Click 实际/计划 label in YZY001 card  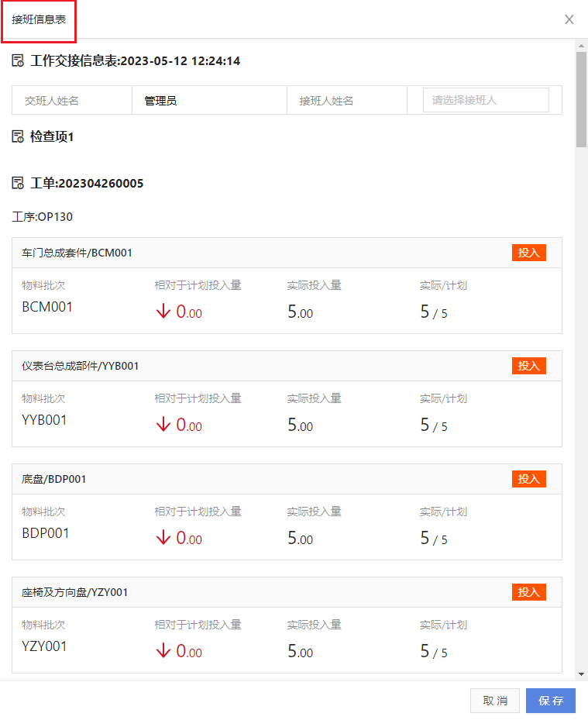(443, 625)
